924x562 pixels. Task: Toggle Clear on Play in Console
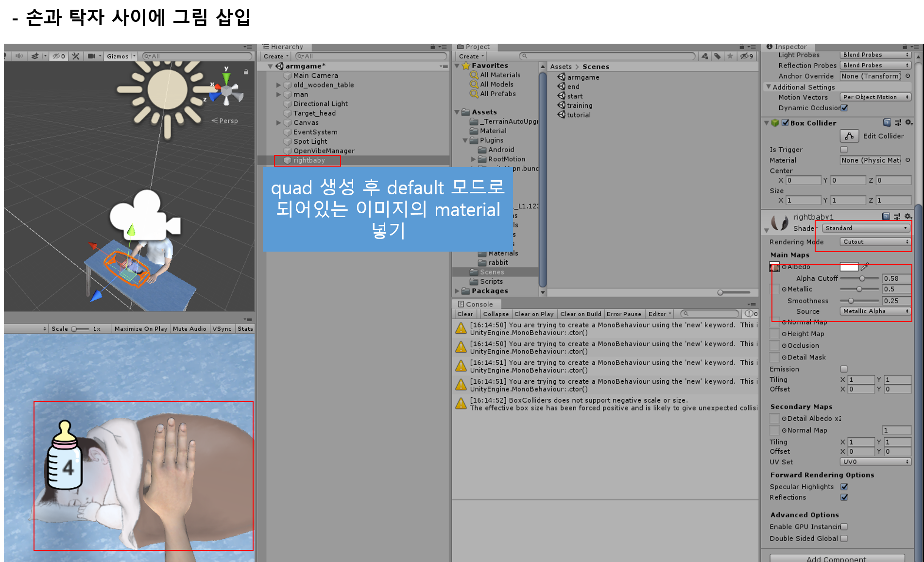534,314
